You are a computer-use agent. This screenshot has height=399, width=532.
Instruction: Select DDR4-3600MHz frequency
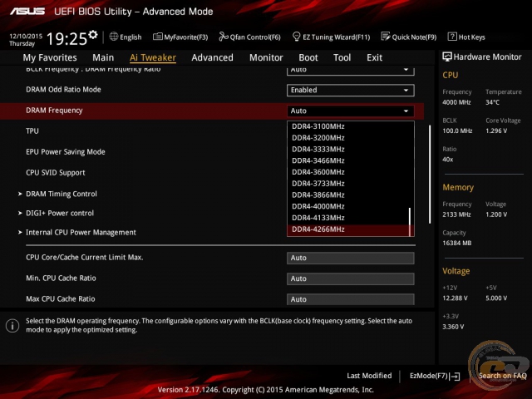[348, 172]
